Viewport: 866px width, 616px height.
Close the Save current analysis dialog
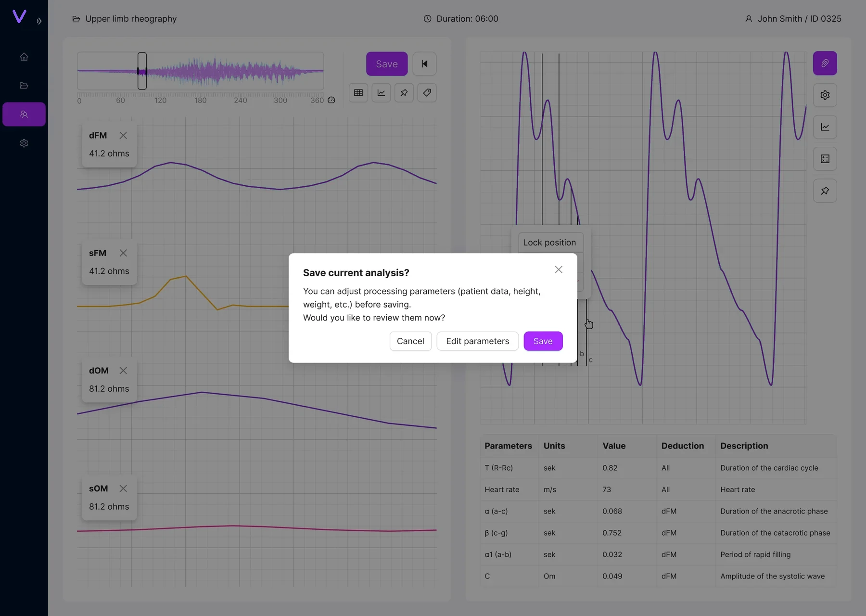(x=559, y=269)
